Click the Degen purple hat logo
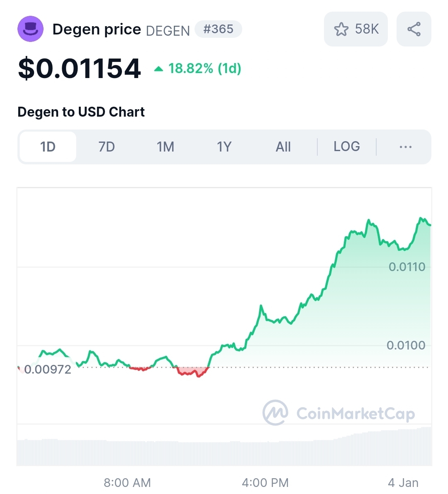 (30, 29)
